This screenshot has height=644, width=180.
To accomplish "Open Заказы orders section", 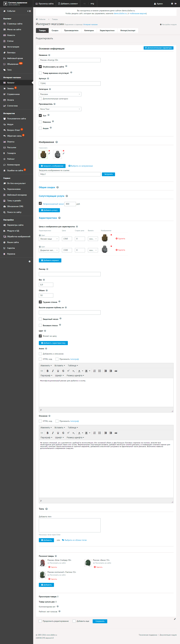I will (x=10, y=89).
